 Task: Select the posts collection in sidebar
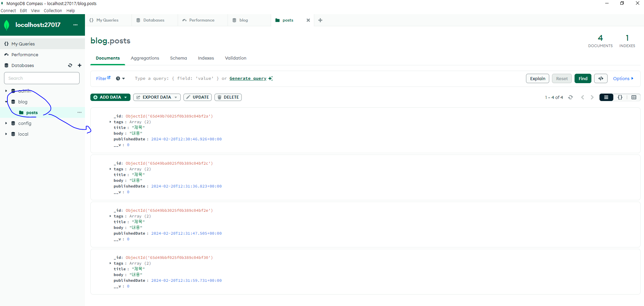42,112
